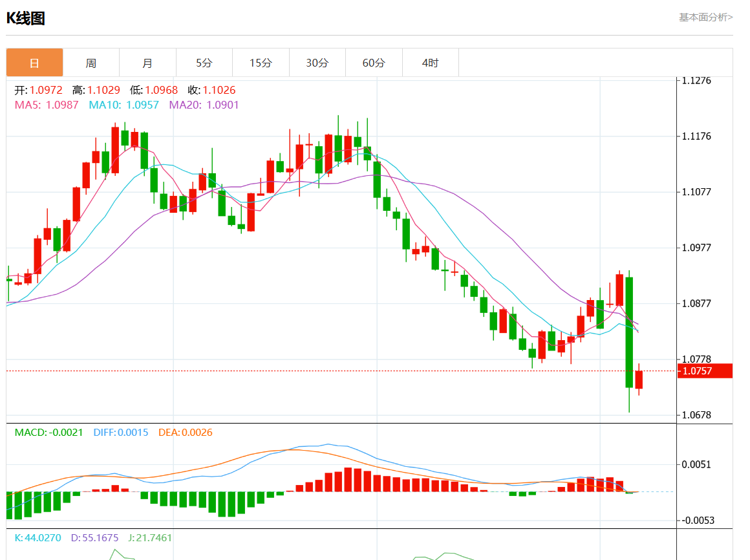Click the DEA value label
This screenshot has height=560, width=750.
185,432
